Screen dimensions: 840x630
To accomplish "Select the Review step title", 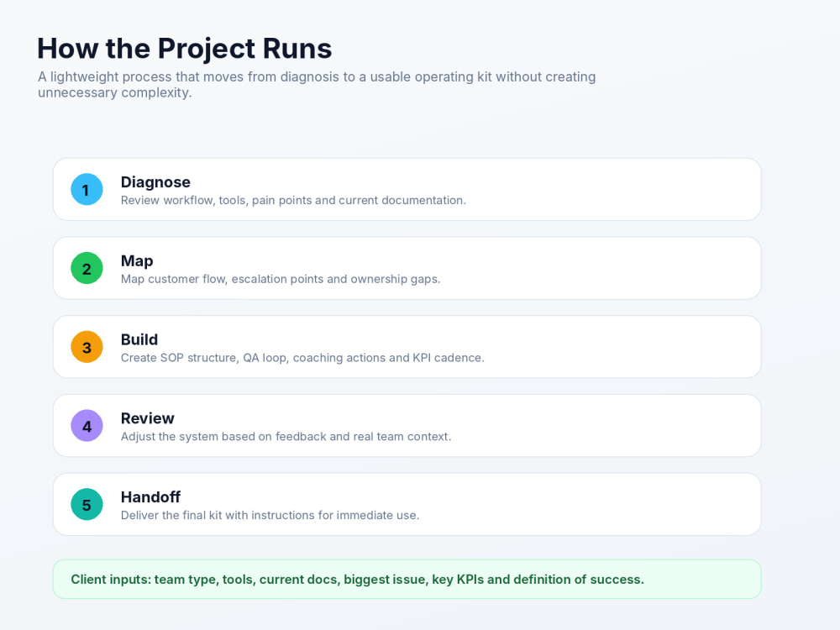I will point(147,418).
